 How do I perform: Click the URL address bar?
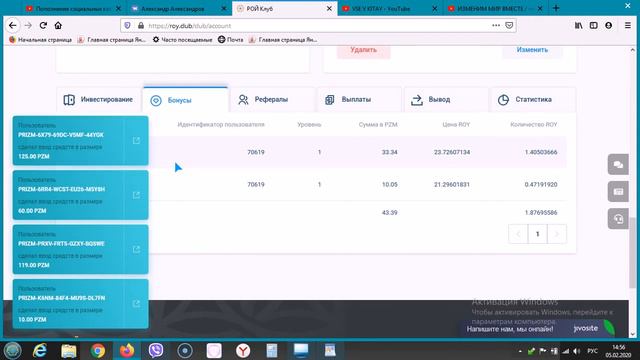pos(318,25)
